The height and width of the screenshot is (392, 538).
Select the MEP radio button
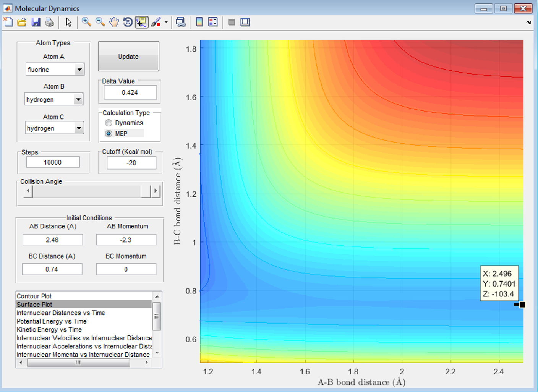point(109,134)
